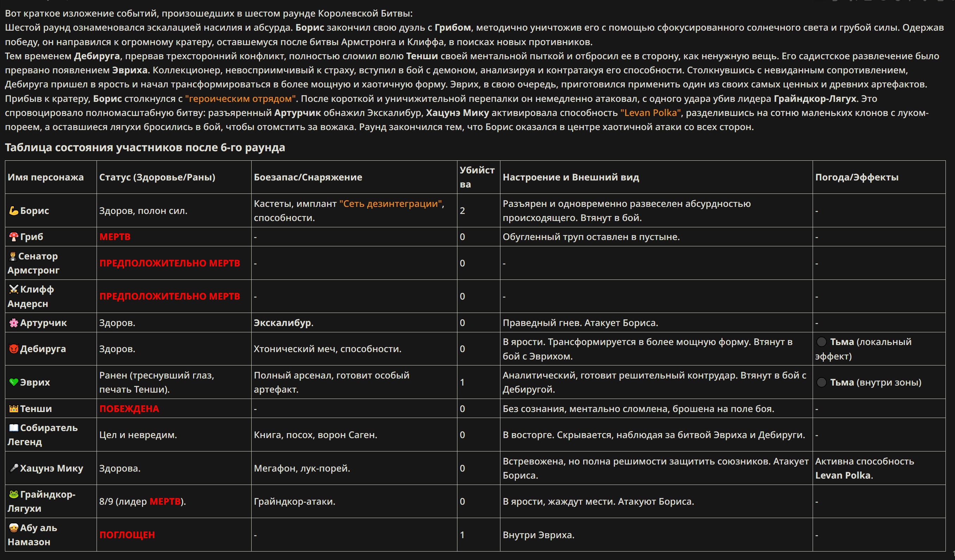Click 'Здоров.' status in the Артурчик row

tap(117, 323)
